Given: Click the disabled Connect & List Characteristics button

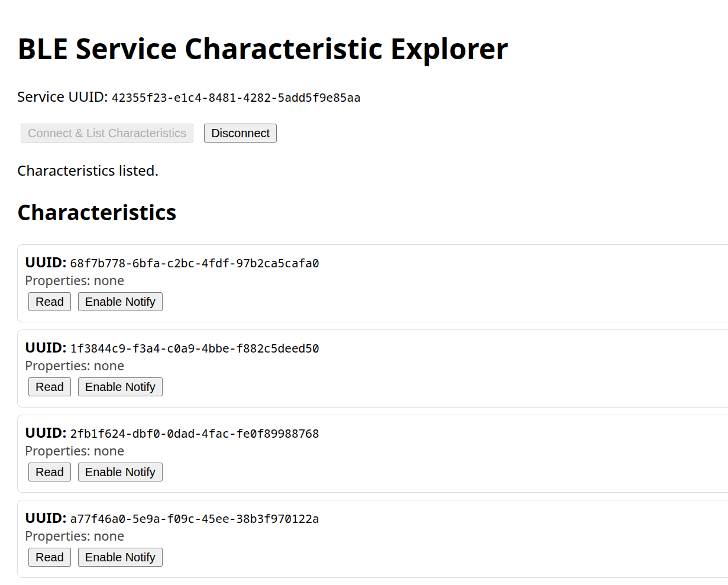Looking at the screenshot, I should 106,132.
